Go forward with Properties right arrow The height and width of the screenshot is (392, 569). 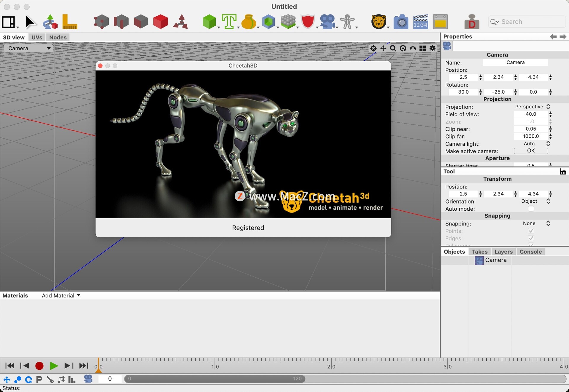click(x=563, y=36)
